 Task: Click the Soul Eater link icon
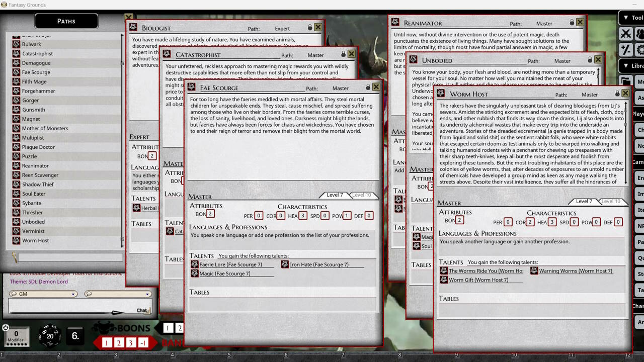pyautogui.click(x=16, y=194)
